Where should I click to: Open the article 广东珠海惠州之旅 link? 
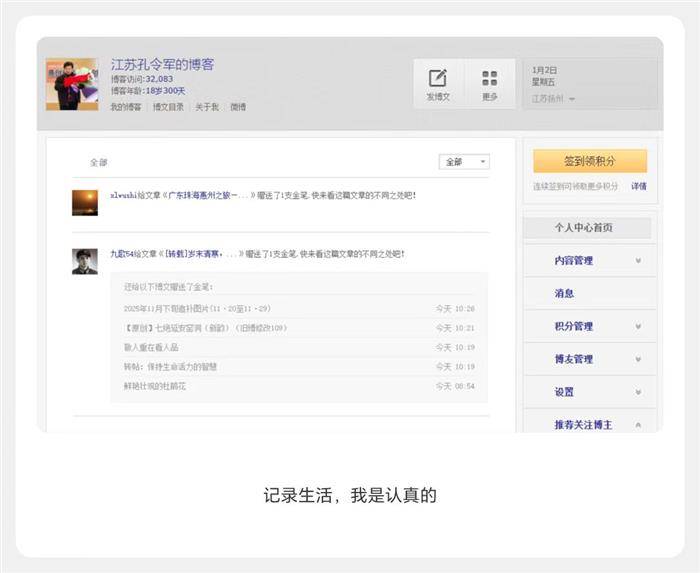[x=209, y=196]
